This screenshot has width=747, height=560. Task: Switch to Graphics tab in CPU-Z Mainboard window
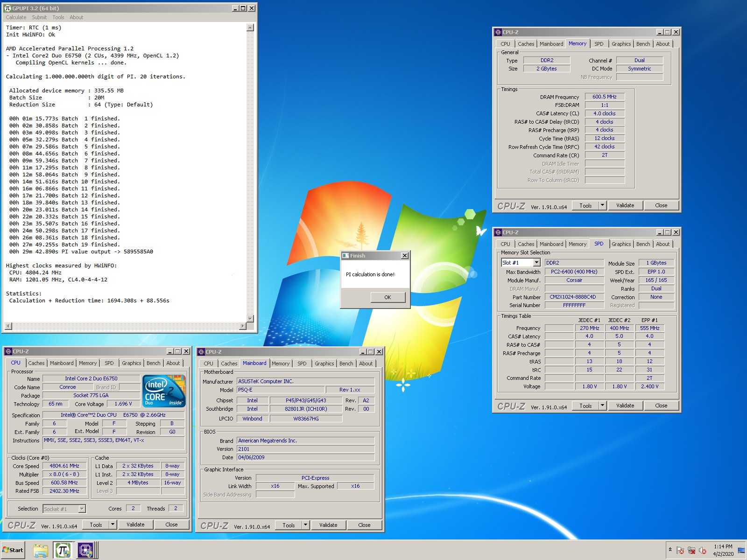(324, 364)
